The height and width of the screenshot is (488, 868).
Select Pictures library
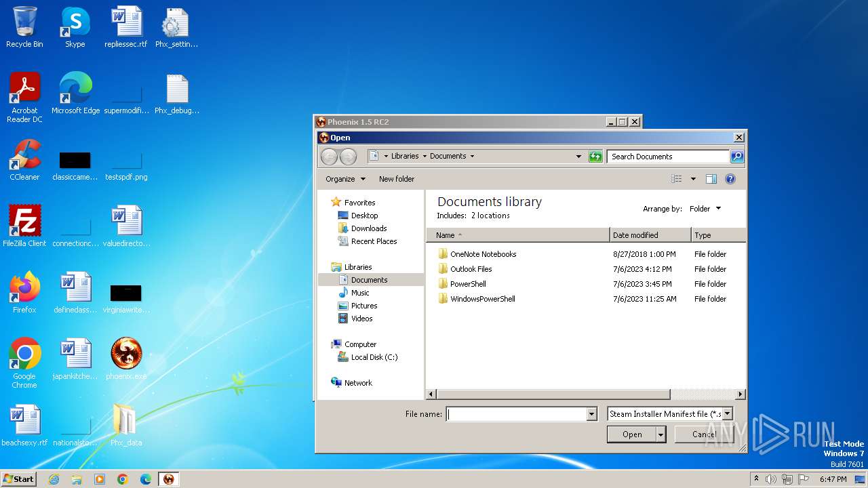364,306
